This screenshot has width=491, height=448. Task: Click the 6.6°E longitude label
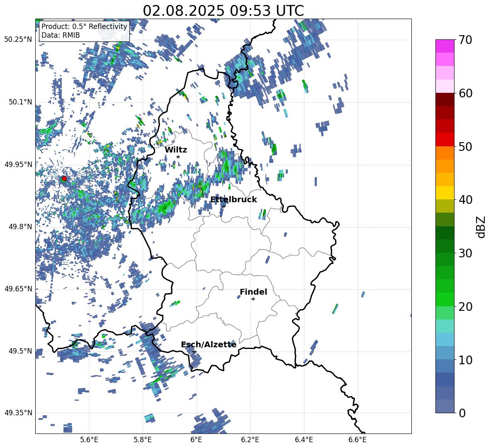tap(357, 440)
